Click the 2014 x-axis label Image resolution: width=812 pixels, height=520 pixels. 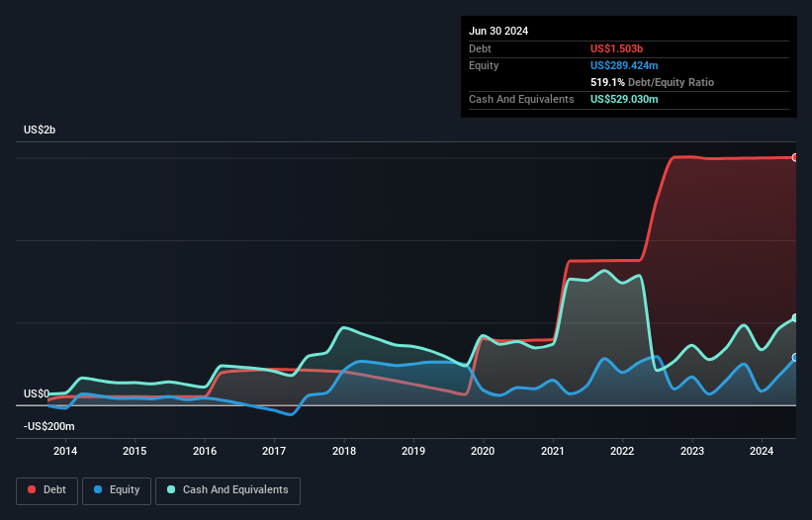(65, 451)
